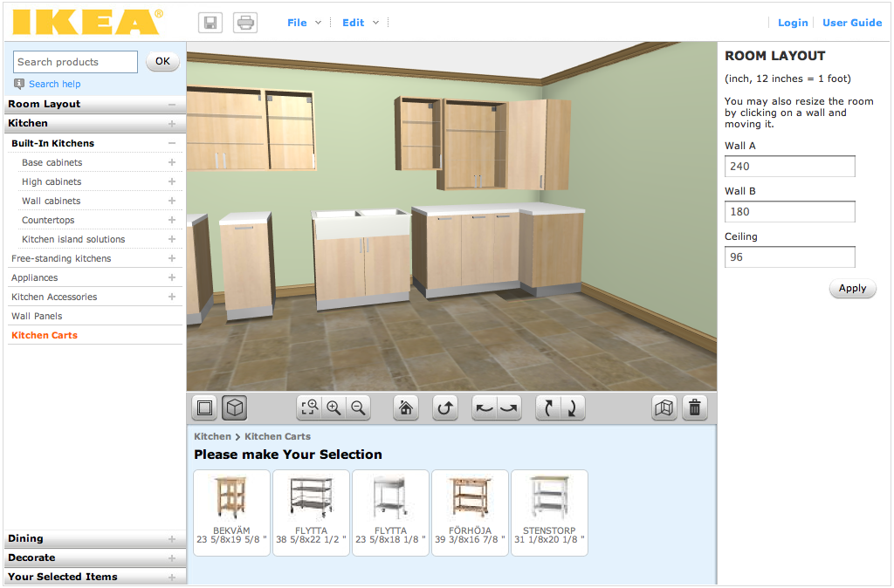Screen dimensions: 894x588
Task: Click the Apply button
Action: coord(852,288)
